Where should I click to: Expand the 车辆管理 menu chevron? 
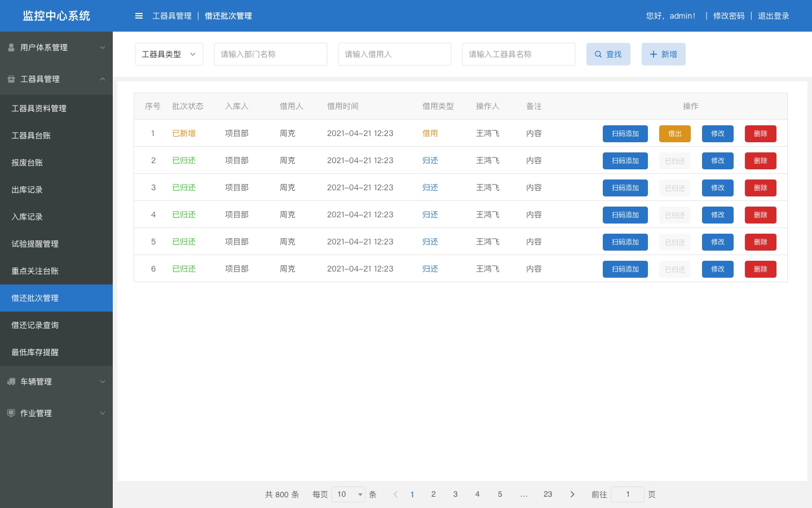[x=103, y=382]
